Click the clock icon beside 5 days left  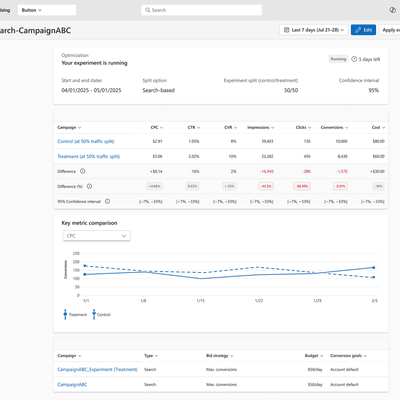[354, 59]
